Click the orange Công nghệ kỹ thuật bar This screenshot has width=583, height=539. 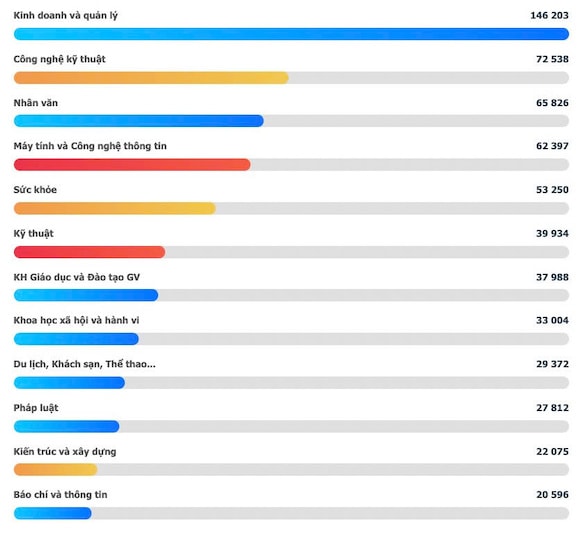151,78
